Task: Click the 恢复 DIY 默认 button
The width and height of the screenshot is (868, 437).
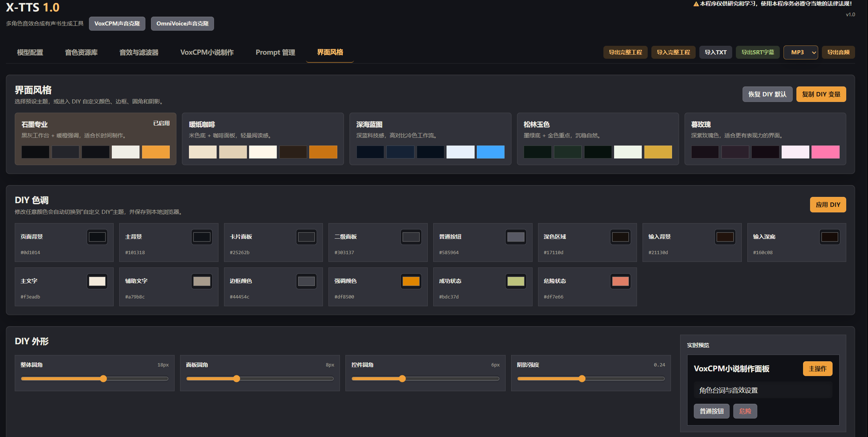Action: point(767,94)
